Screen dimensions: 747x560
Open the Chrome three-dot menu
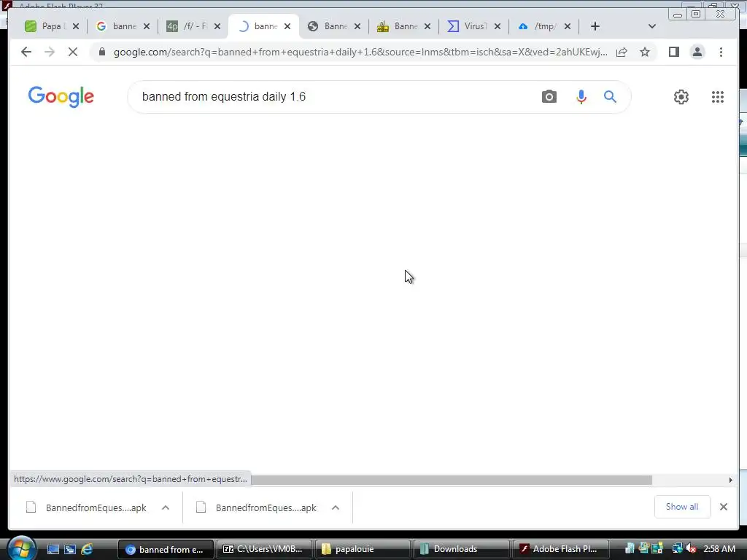click(x=721, y=52)
